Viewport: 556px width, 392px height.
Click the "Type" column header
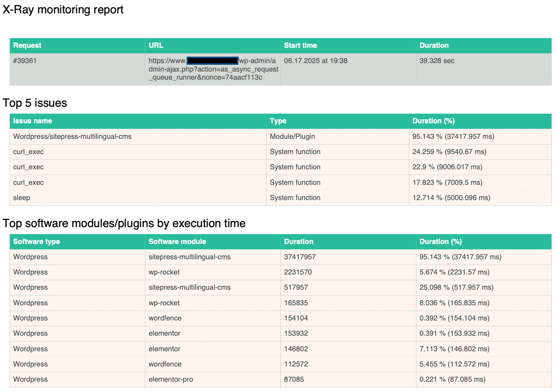point(338,121)
